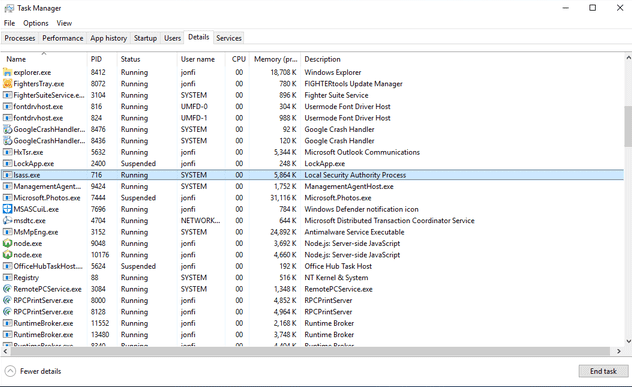The image size is (632, 387).
Task: Switch to the Performance tab
Action: tap(62, 38)
